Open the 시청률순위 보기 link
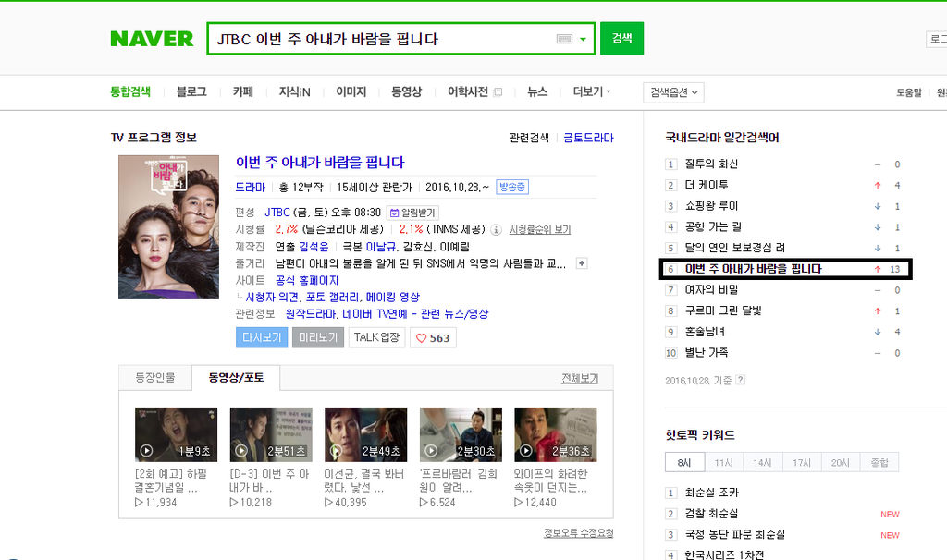 coord(540,230)
